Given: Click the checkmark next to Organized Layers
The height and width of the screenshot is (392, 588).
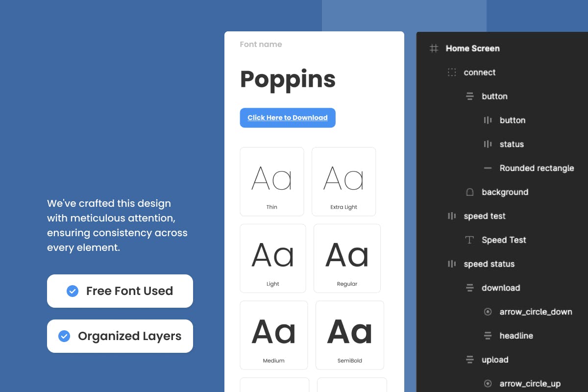Looking at the screenshot, I should (x=64, y=336).
